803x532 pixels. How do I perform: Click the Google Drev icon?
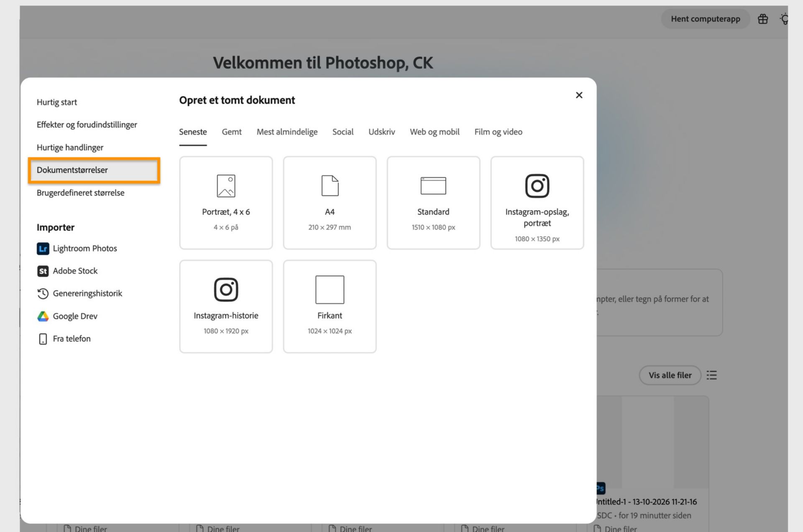[43, 316]
